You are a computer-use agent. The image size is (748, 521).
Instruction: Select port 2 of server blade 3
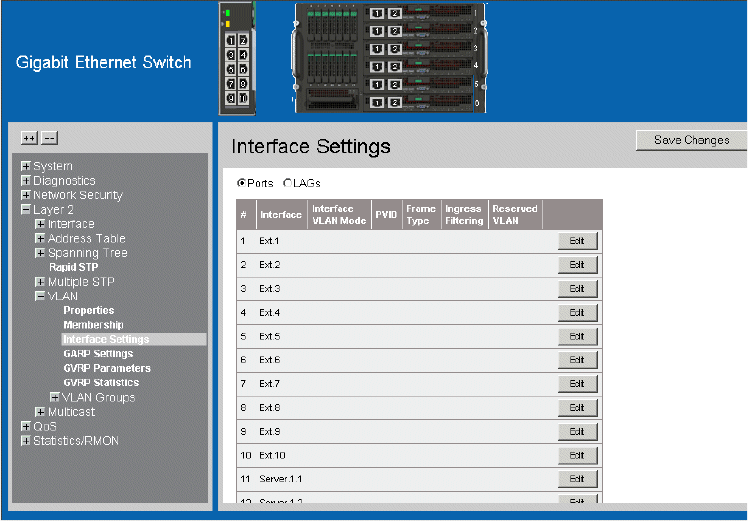tap(395, 49)
